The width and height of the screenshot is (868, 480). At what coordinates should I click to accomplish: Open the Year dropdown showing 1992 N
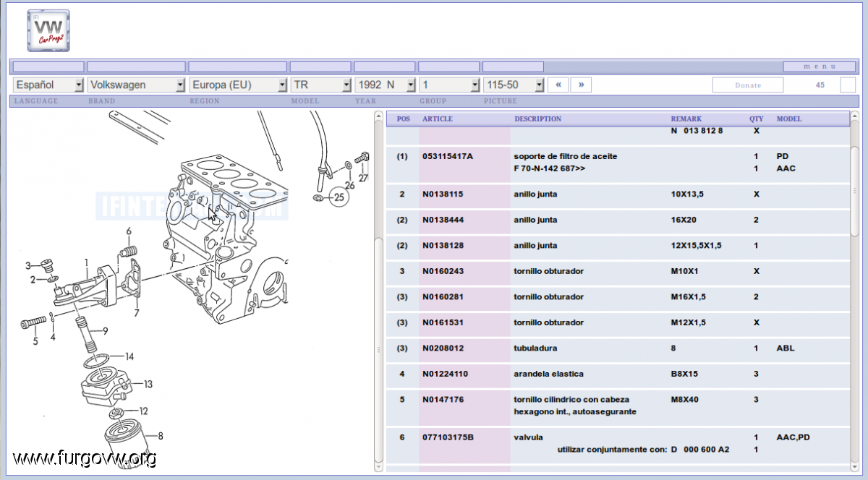pyautogui.click(x=385, y=85)
